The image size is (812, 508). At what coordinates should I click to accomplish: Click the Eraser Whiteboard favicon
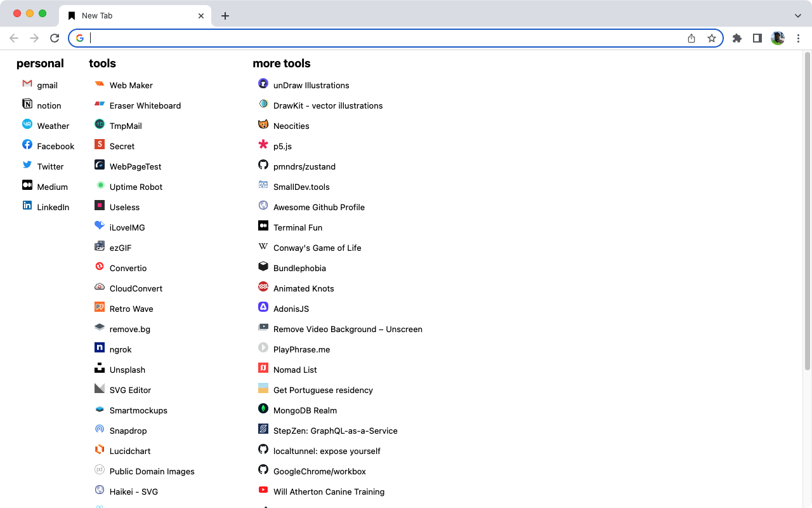(100, 104)
